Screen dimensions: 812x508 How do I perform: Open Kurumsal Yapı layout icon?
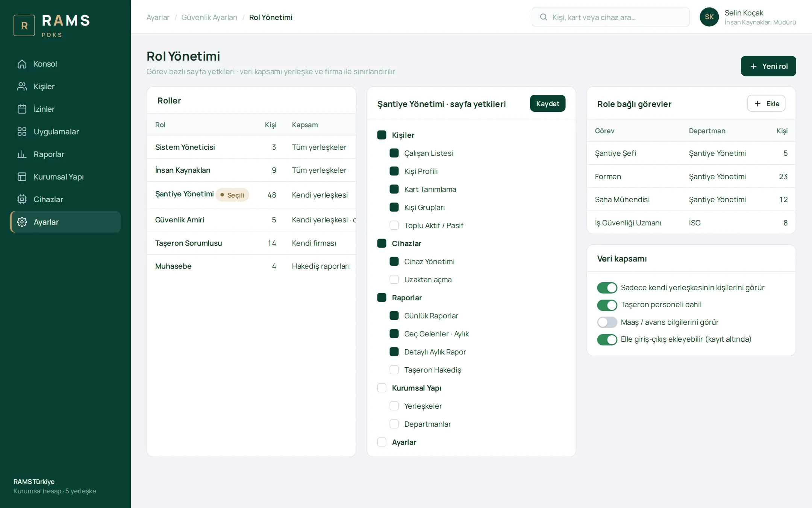pos(22,177)
